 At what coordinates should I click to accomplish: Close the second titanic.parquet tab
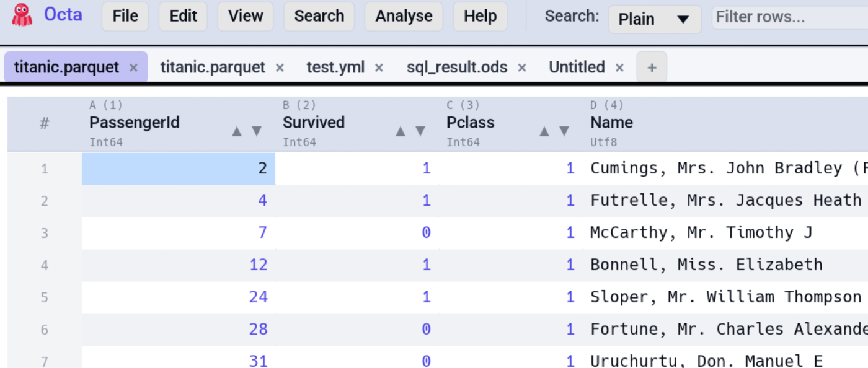tap(280, 68)
